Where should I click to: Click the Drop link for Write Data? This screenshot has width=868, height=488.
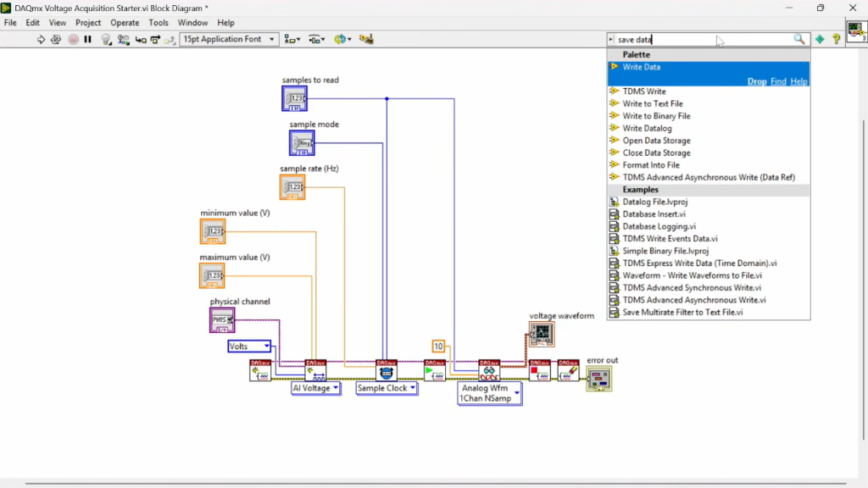tap(757, 81)
